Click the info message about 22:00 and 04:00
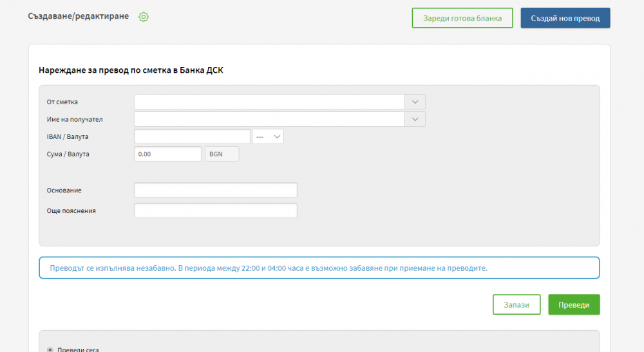 [x=319, y=268]
